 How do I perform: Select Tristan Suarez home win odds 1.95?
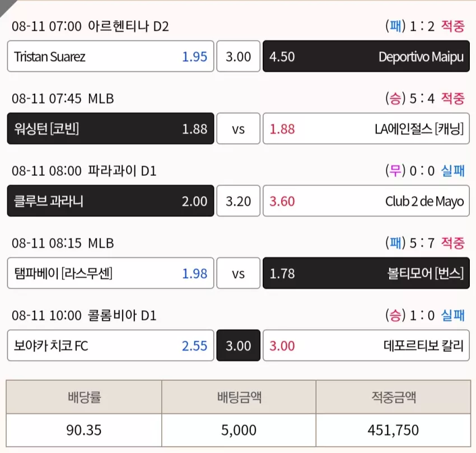pos(110,56)
